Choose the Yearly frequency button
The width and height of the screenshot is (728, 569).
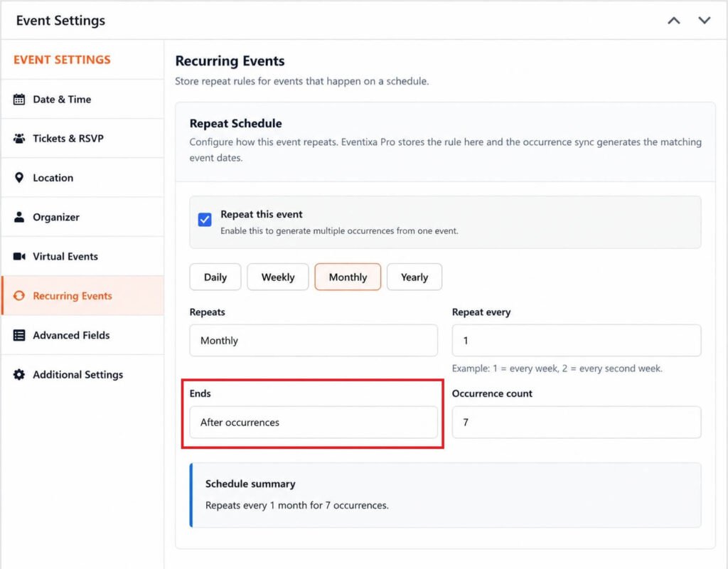click(414, 277)
